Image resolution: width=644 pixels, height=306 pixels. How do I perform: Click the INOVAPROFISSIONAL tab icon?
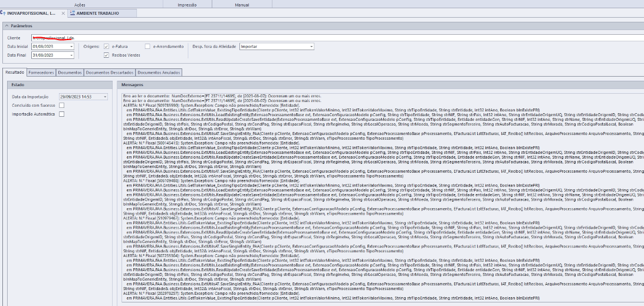pos(4,13)
